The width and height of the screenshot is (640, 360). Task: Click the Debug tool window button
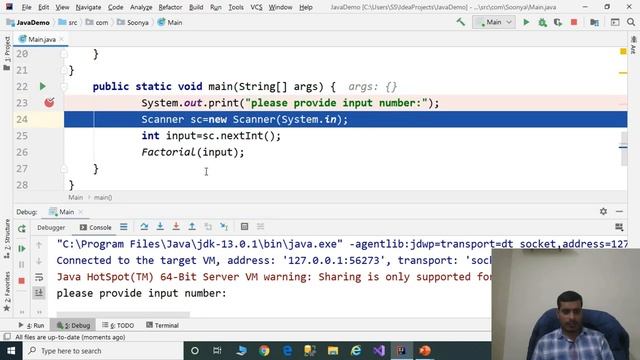pyautogui.click(x=73, y=325)
